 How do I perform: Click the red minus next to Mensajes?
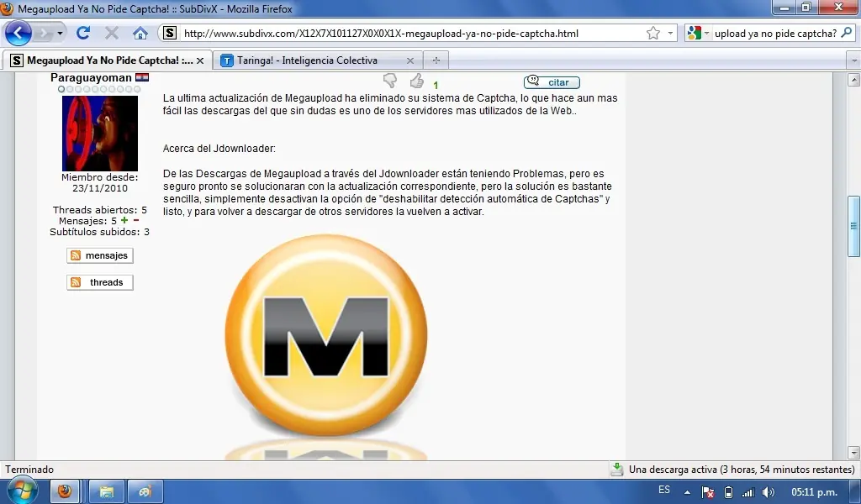click(136, 220)
